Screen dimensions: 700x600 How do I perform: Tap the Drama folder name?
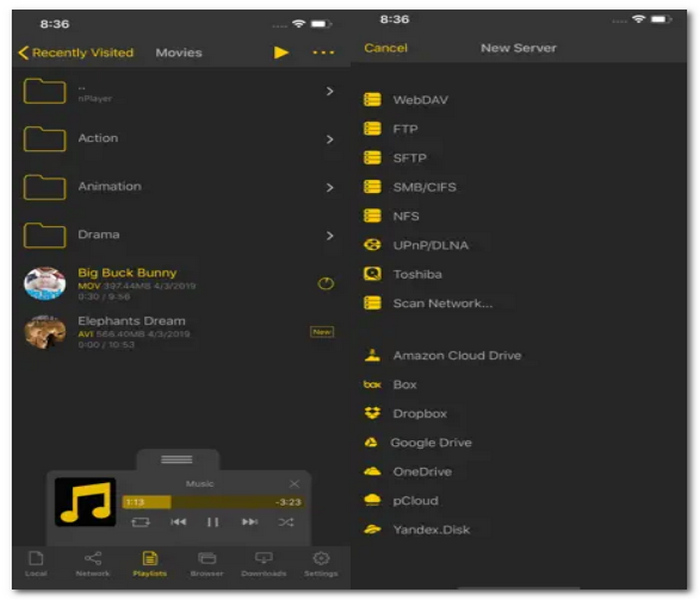pos(99,234)
